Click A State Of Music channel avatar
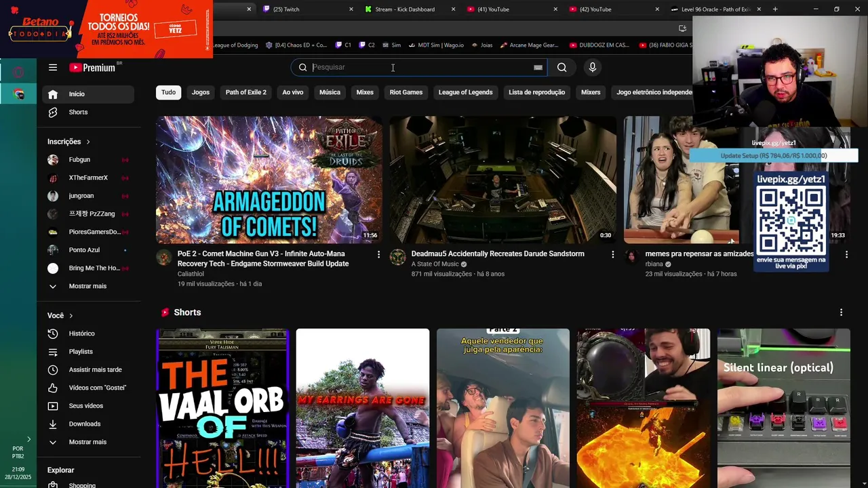The width and height of the screenshot is (868, 488). pyautogui.click(x=398, y=257)
